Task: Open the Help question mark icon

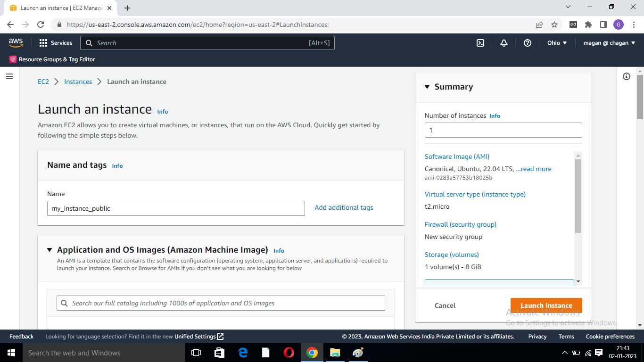Action: tap(527, 43)
